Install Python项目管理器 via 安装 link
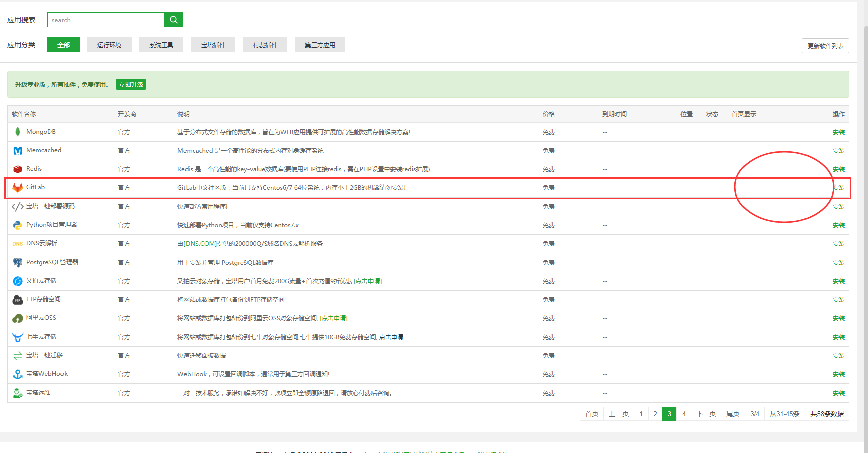The image size is (868, 453). click(839, 225)
